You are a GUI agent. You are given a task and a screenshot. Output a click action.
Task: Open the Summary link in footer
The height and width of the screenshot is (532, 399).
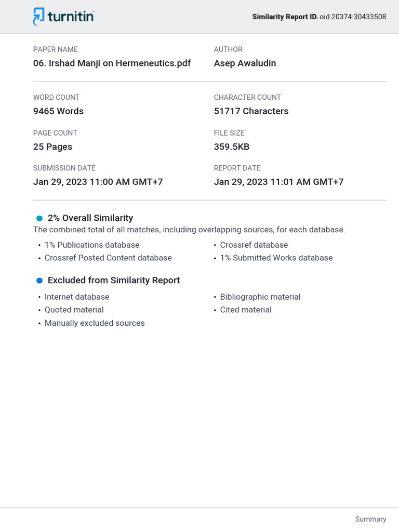point(370,519)
